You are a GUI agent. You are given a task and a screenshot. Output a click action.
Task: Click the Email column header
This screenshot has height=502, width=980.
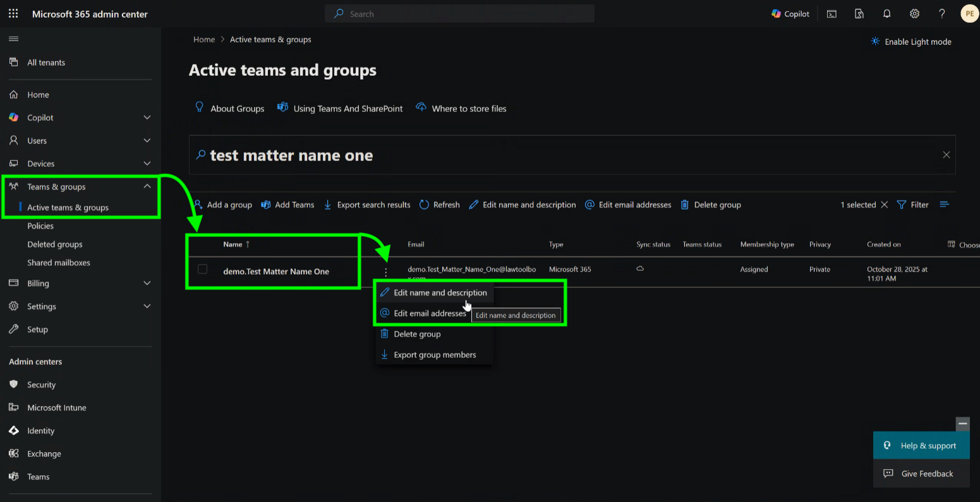pyautogui.click(x=416, y=244)
